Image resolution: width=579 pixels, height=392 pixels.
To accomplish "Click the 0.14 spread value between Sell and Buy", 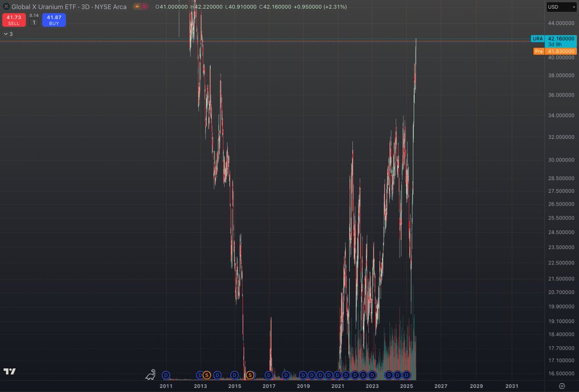I will pos(34,15).
